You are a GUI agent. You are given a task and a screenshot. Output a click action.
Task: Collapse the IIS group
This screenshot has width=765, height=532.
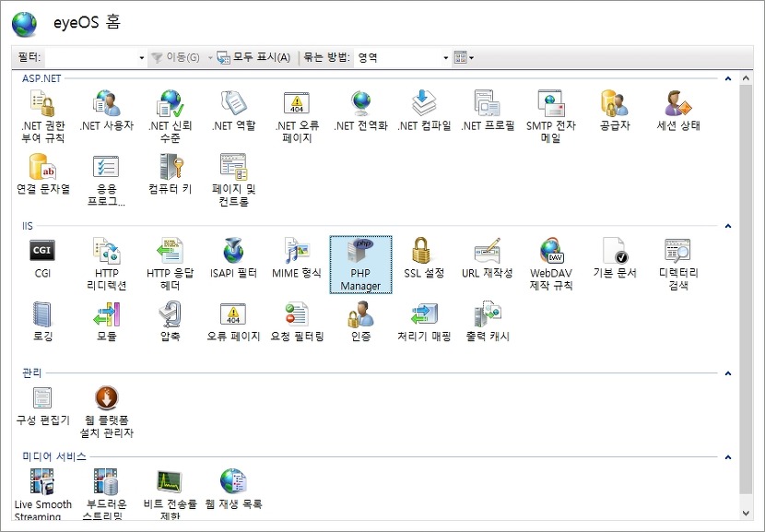[x=728, y=226]
